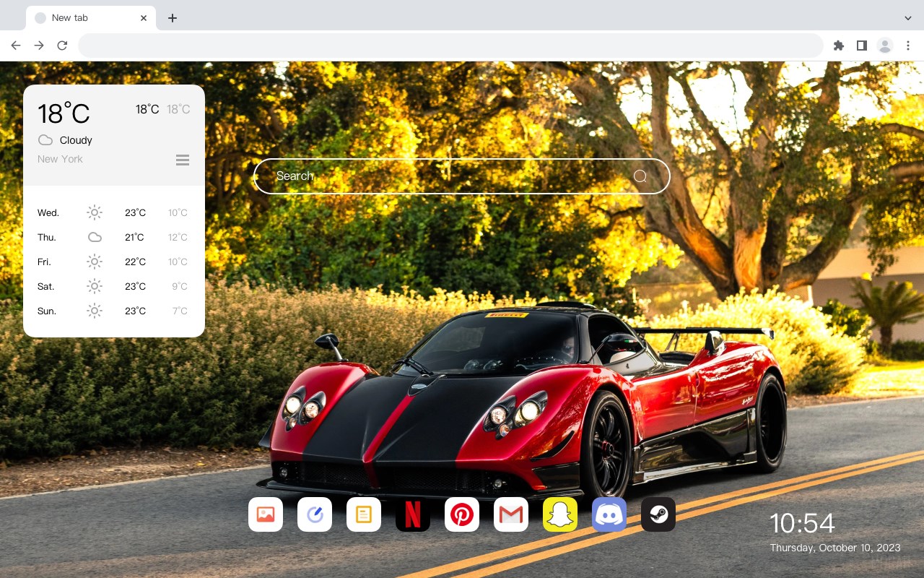The height and width of the screenshot is (578, 924).
Task: Select the Sat. forecast day label
Action: (x=46, y=286)
